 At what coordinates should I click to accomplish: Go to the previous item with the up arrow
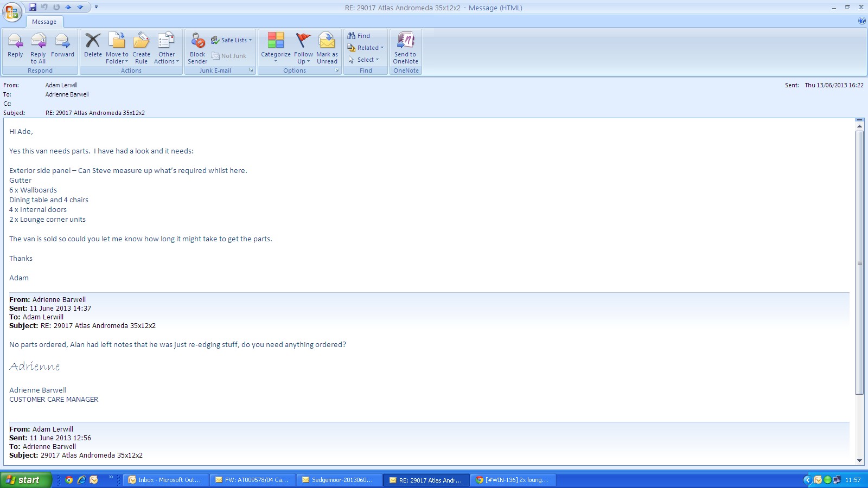pyautogui.click(x=68, y=7)
